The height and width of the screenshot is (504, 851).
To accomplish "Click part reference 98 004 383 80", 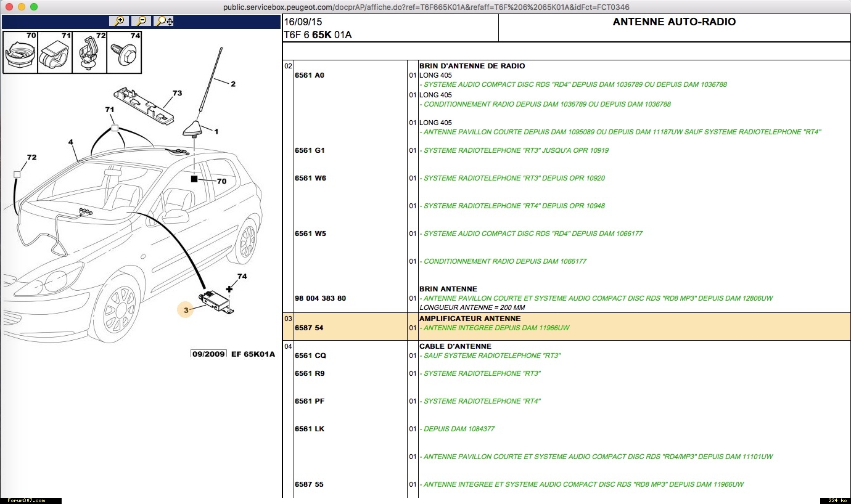I will (x=320, y=298).
